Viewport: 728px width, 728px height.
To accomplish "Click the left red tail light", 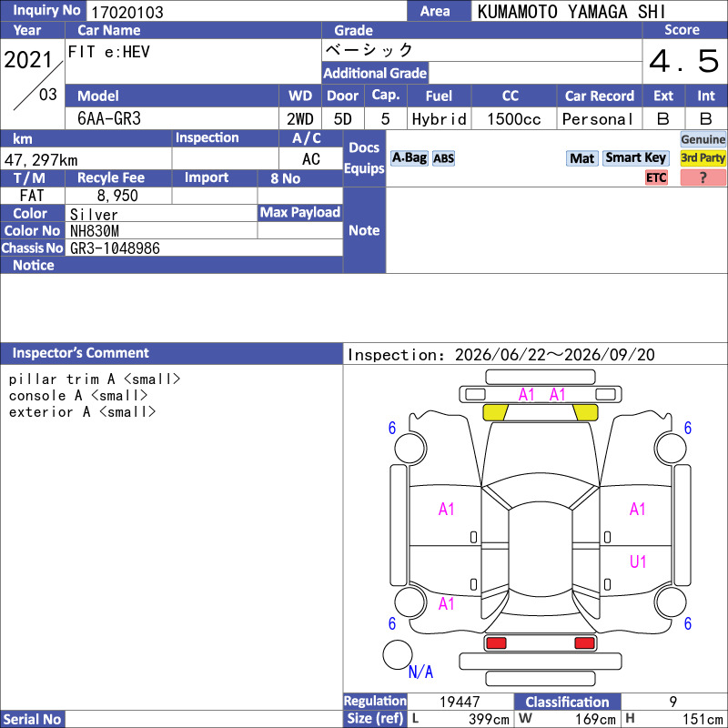I will click(x=496, y=643).
